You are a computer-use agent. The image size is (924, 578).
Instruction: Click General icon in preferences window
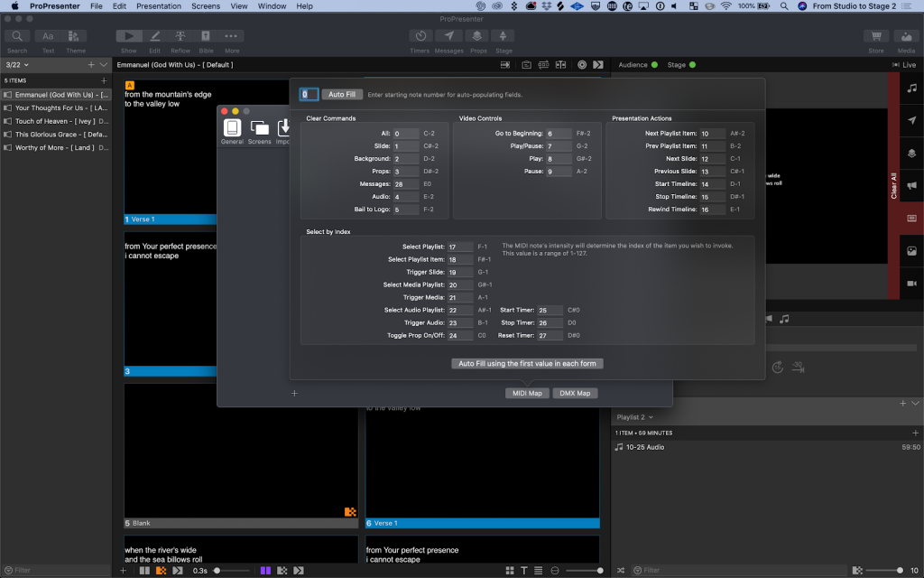click(232, 131)
